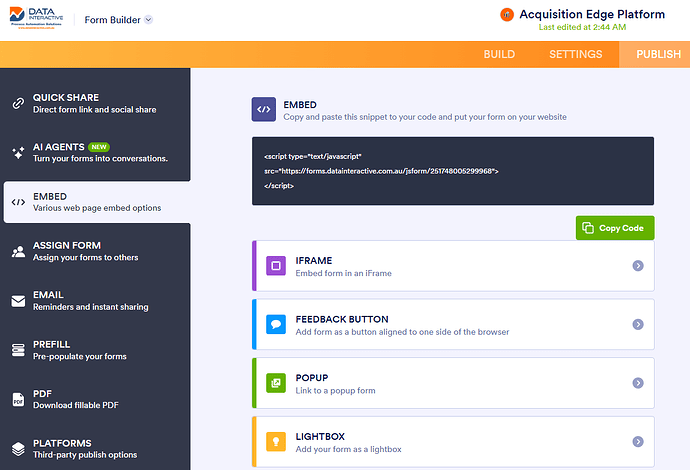
Task: Open the LIGHTBOX embed option
Action: [x=453, y=441]
